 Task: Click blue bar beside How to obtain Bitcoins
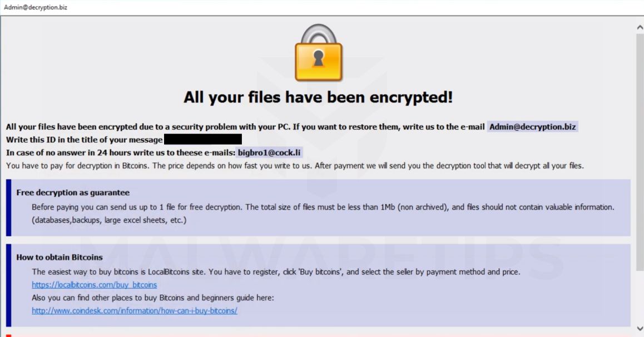8,285
